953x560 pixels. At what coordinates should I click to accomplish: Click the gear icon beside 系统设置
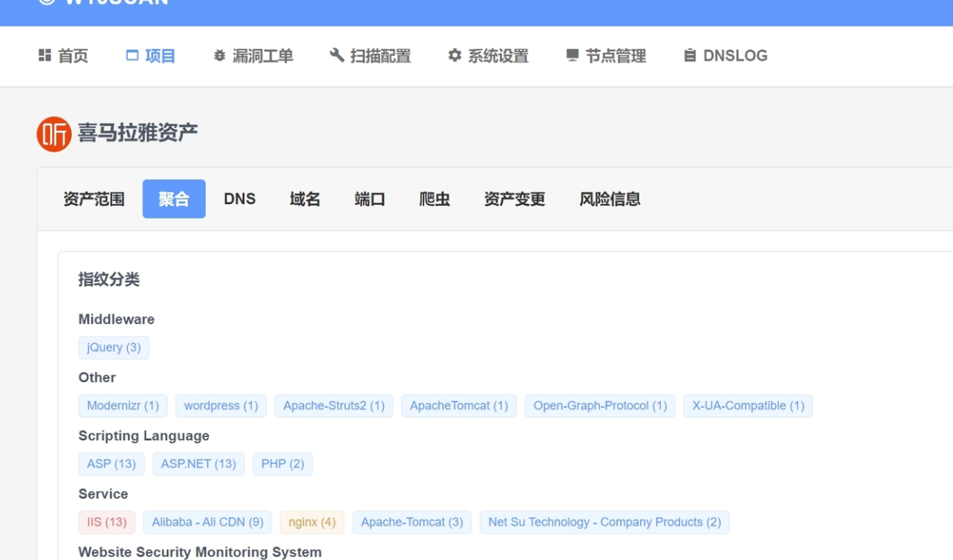(455, 55)
